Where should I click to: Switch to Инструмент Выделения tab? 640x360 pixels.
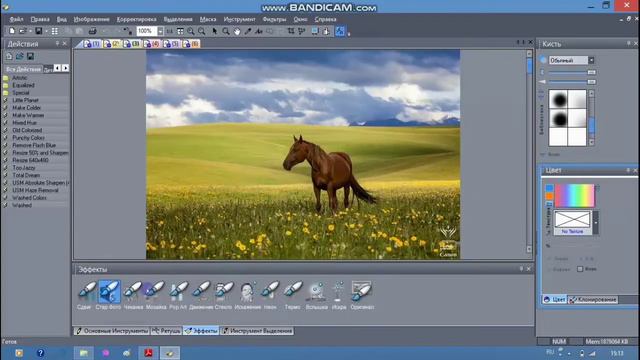(x=257, y=331)
